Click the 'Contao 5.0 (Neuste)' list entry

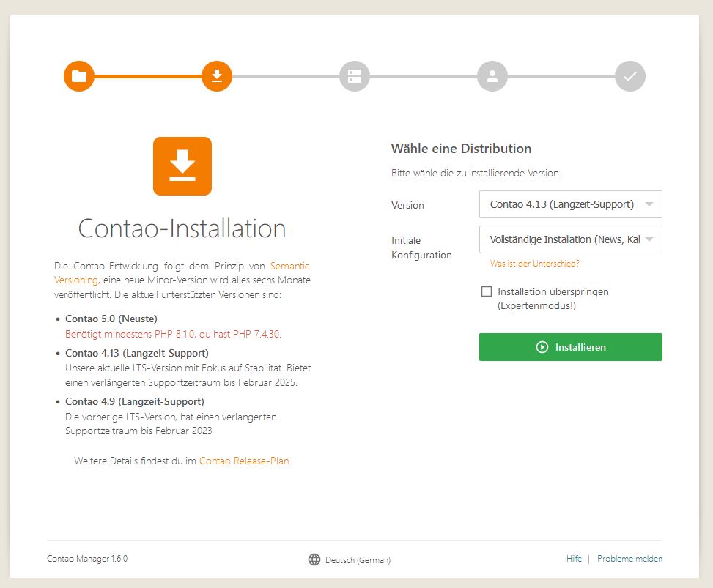tap(111, 319)
